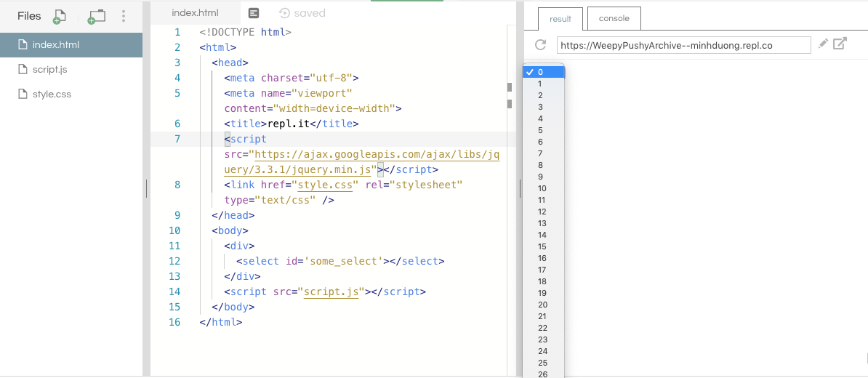The height and width of the screenshot is (378, 868).
Task: Switch to the index.html editor tab
Action: (196, 13)
